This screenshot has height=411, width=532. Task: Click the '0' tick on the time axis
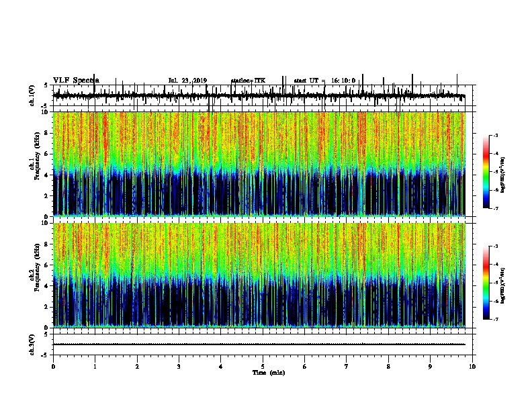53,366
